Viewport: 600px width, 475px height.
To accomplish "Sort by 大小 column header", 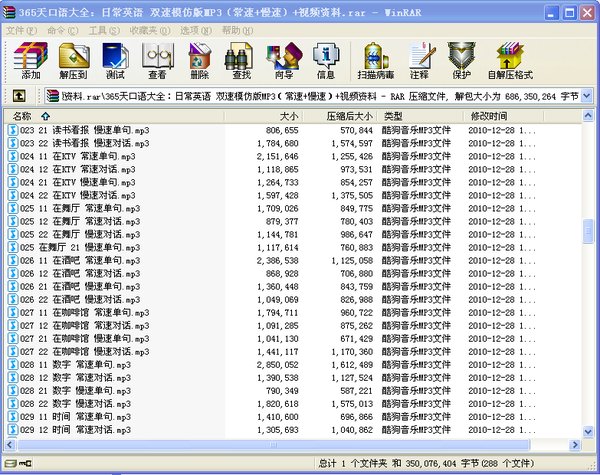I will tap(263, 116).
